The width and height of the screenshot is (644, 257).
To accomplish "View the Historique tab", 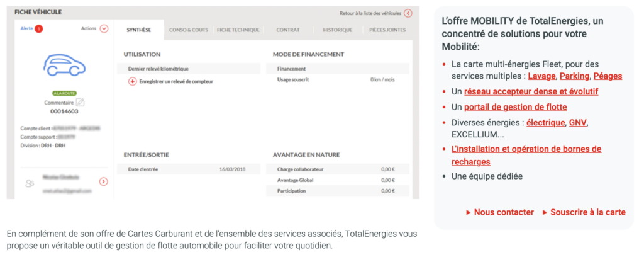I will pyautogui.click(x=337, y=30).
